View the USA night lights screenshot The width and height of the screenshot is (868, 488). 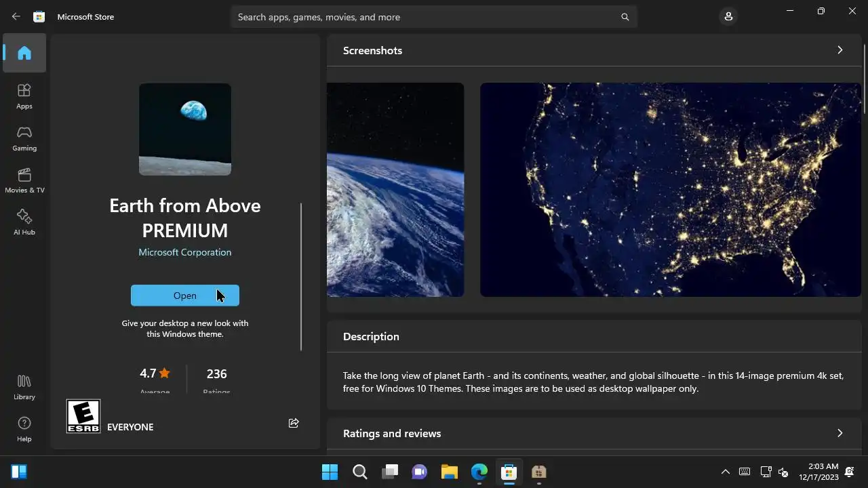tap(671, 190)
